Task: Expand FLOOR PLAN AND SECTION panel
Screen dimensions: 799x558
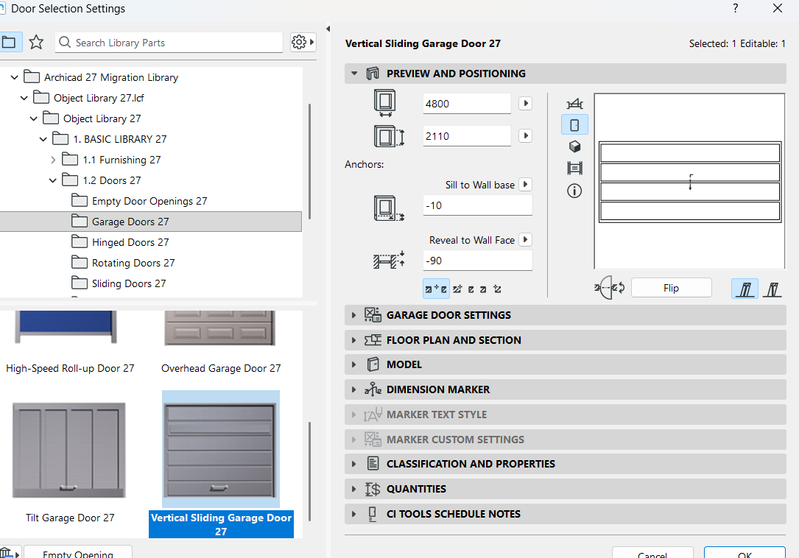Action: [x=565, y=340]
